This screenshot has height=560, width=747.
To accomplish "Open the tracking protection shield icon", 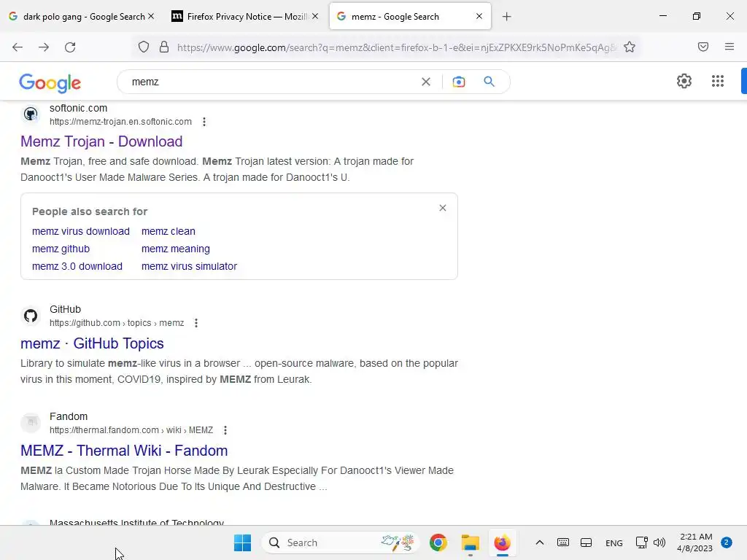I will [x=144, y=47].
